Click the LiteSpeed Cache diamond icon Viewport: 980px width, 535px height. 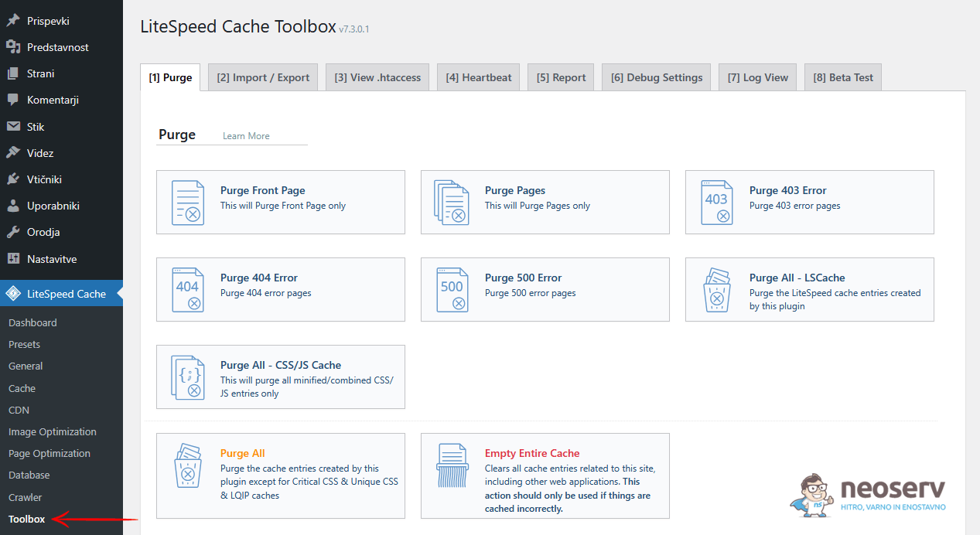(13, 294)
